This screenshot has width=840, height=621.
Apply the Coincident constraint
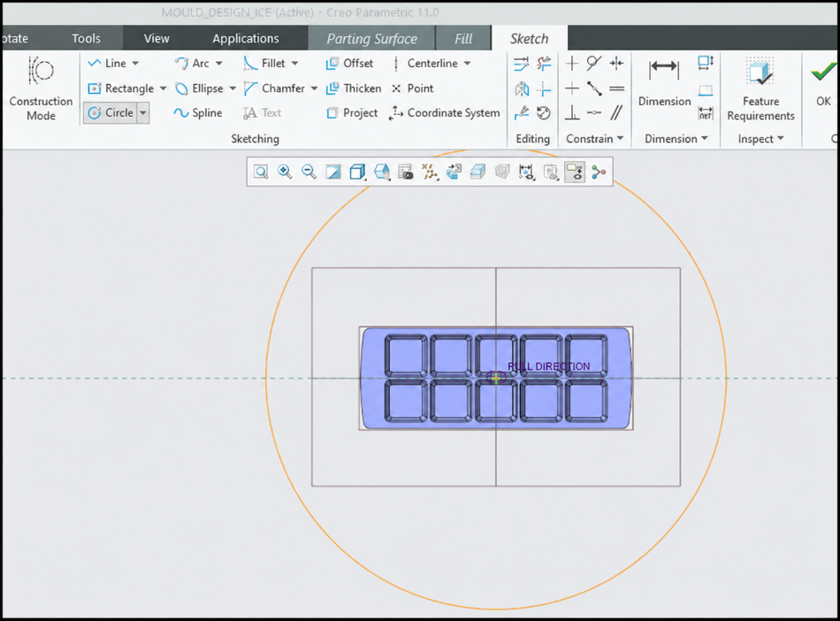click(594, 112)
